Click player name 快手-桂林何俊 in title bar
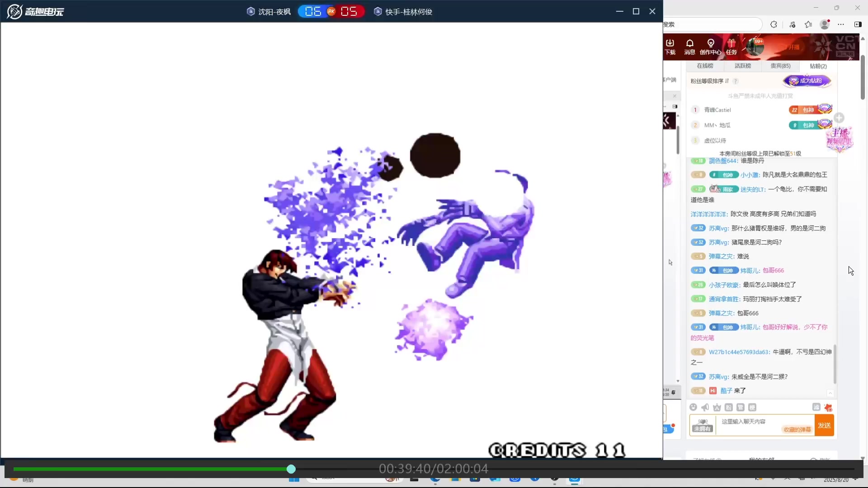Image resolution: width=868 pixels, height=488 pixels. tap(409, 12)
